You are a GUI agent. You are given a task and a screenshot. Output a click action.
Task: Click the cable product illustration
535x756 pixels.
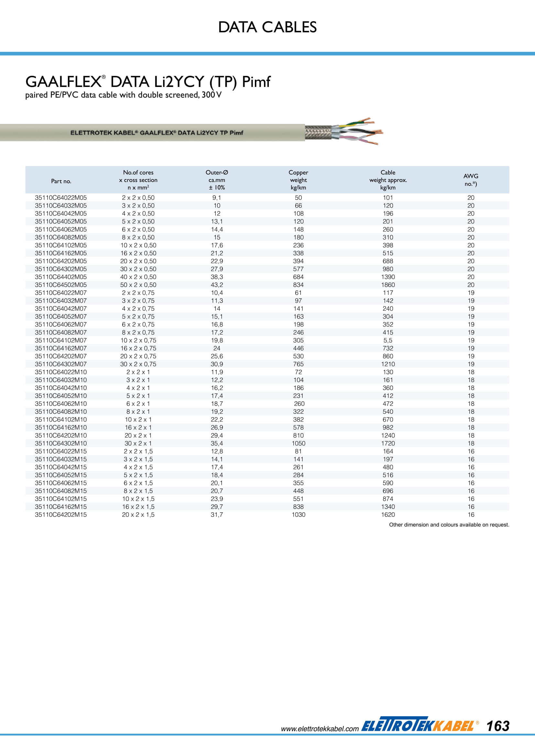tap(191, 132)
